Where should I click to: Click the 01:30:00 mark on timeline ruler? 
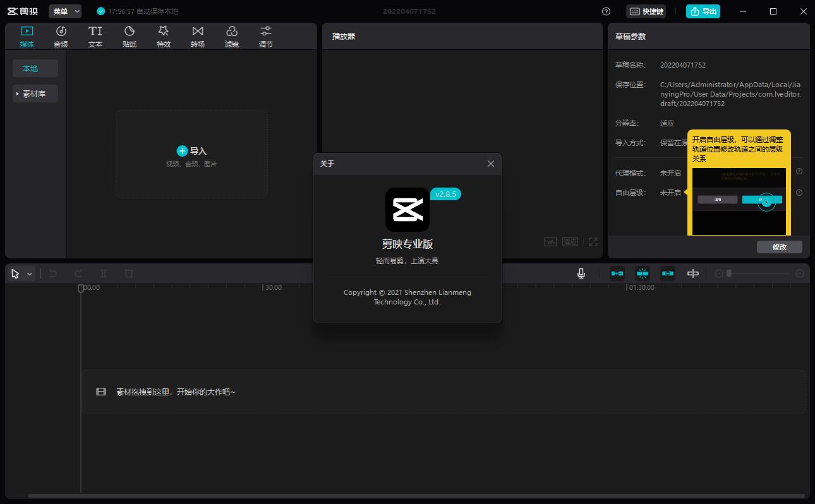point(641,287)
